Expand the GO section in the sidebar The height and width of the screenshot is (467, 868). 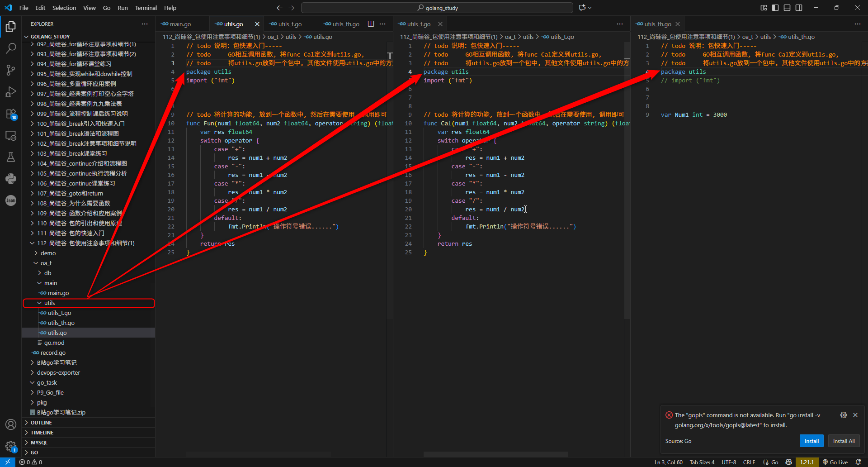(89, 453)
